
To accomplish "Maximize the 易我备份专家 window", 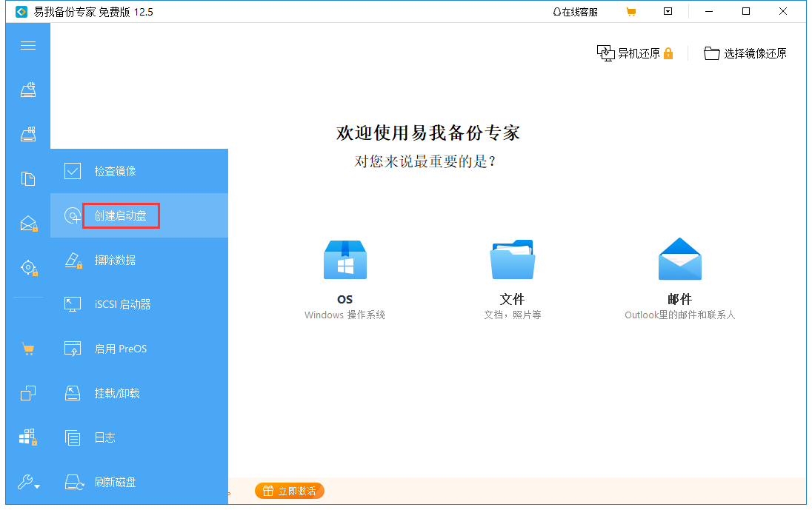I will (x=746, y=11).
